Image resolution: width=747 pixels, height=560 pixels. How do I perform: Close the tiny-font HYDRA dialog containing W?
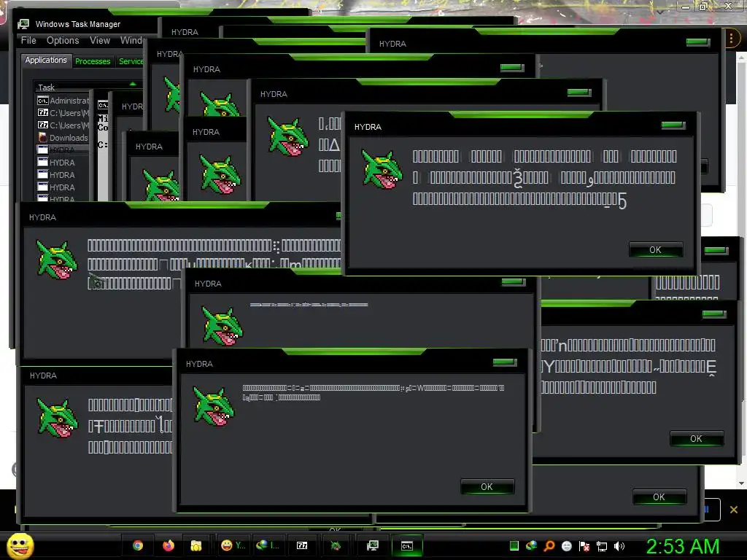pos(505,362)
